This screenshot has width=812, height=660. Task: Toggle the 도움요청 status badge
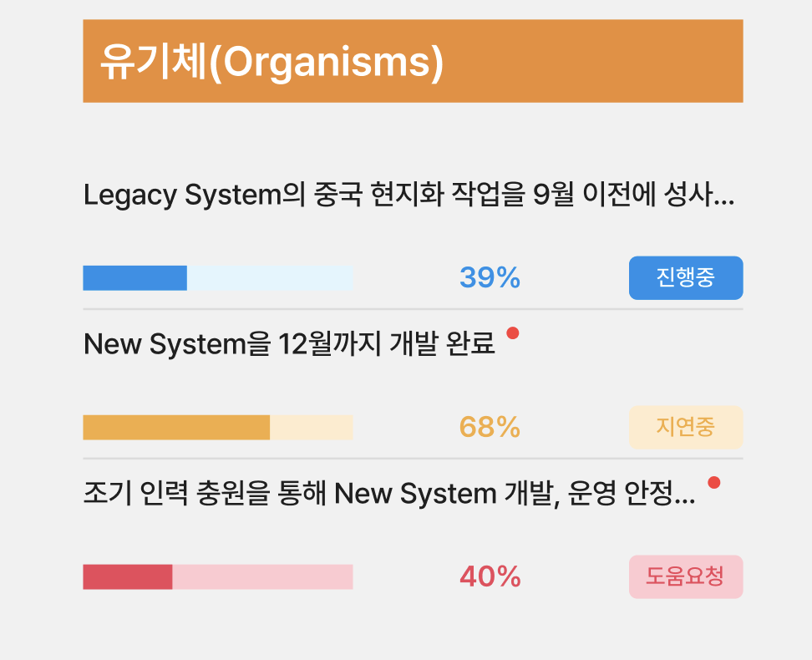tap(685, 576)
